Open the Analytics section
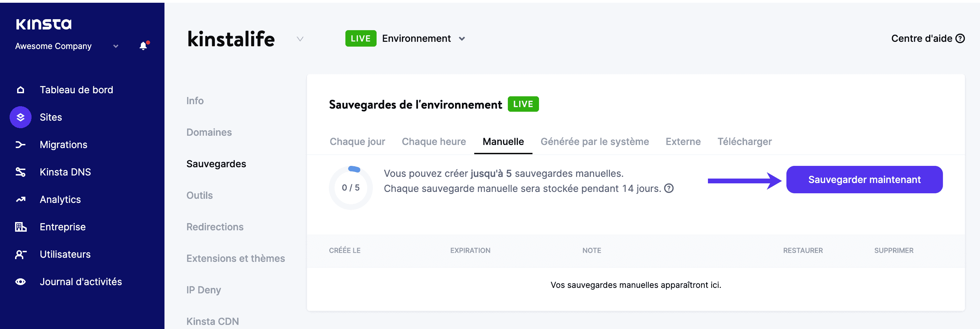Image resolution: width=980 pixels, height=329 pixels. coord(60,199)
